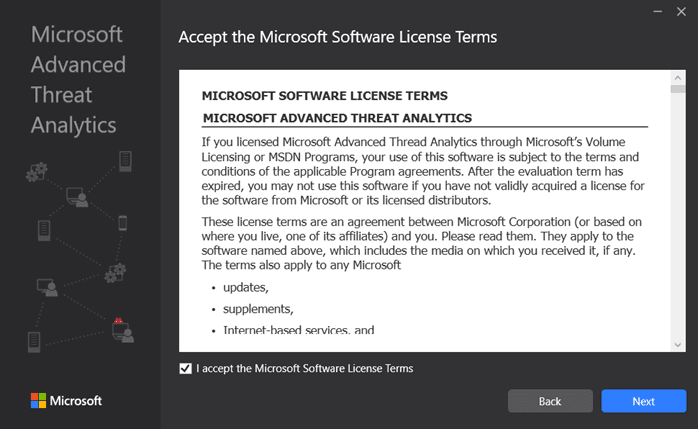Click the license scrollbar down arrow

pyautogui.click(x=678, y=345)
